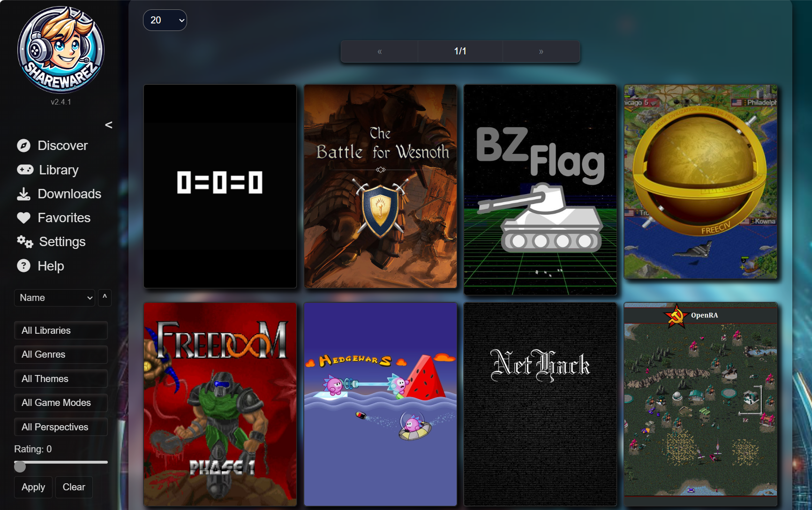Open the BZFlag game cover
Image resolution: width=812 pixels, height=510 pixels.
(x=540, y=190)
